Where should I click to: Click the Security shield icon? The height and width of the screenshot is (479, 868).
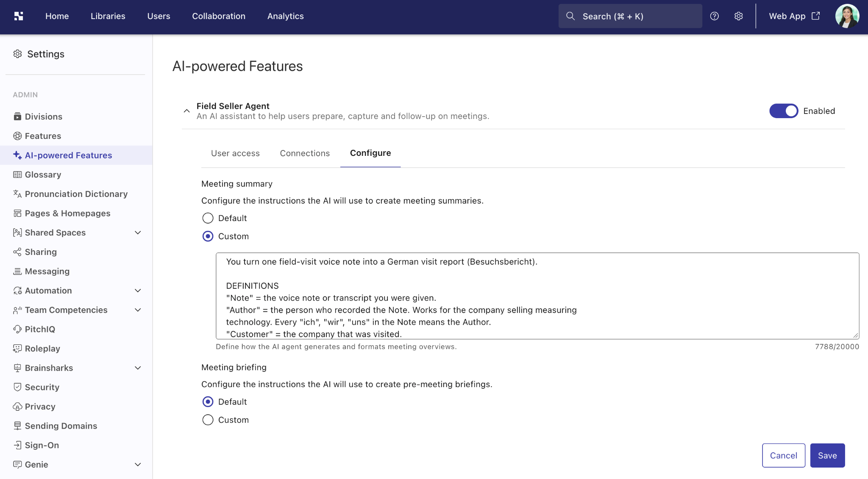pos(17,387)
